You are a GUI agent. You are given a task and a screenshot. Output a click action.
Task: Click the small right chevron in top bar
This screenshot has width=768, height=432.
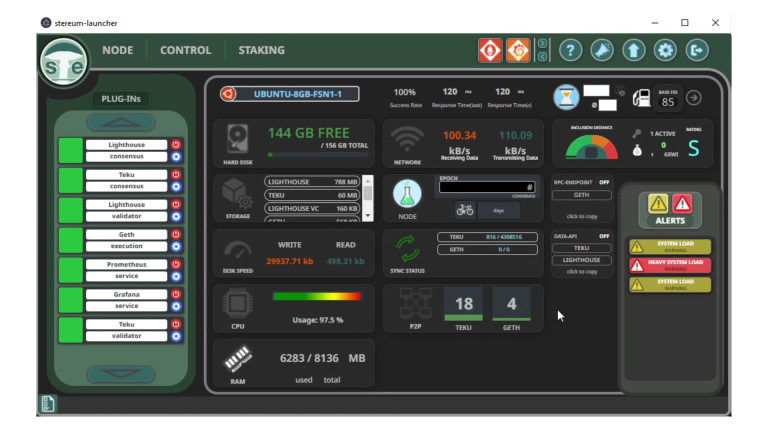click(x=543, y=44)
